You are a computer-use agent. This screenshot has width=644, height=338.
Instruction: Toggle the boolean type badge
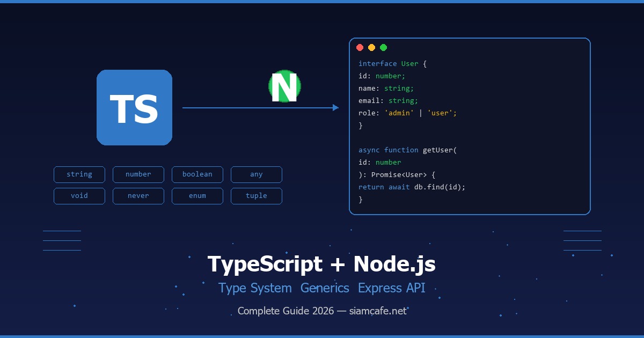click(x=197, y=174)
